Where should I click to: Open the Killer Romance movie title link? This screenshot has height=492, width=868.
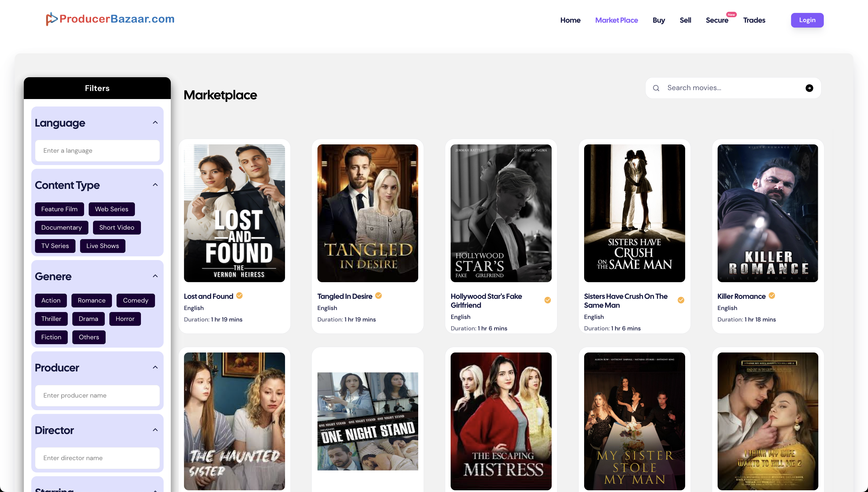(x=741, y=296)
